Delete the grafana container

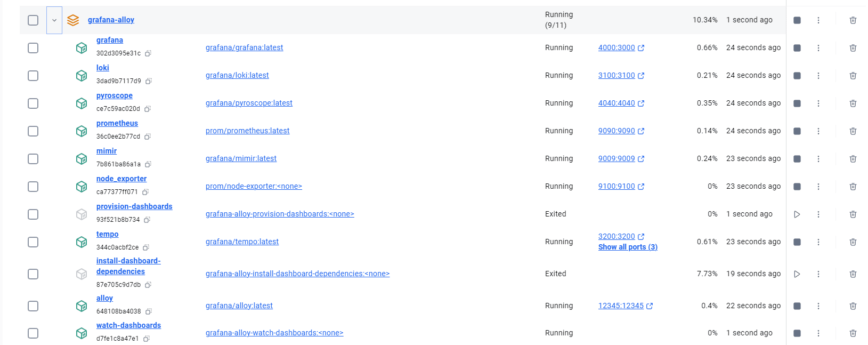click(853, 48)
